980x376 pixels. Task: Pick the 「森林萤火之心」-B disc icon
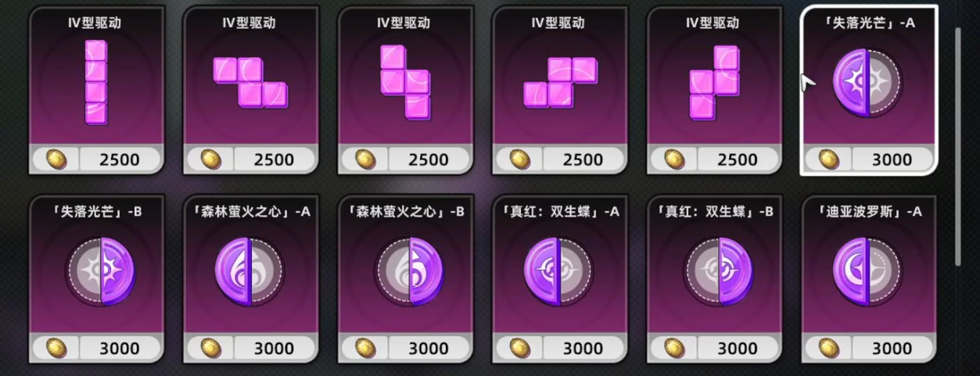tap(409, 271)
